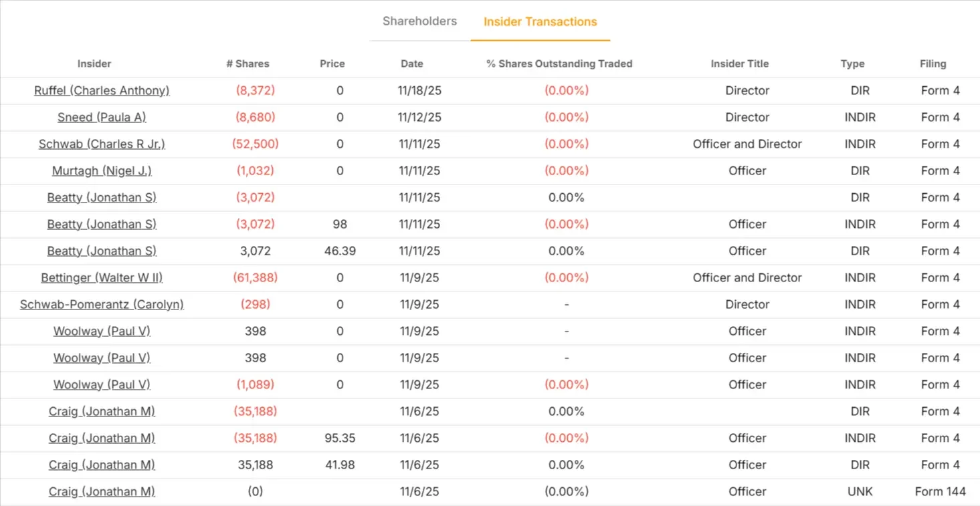This screenshot has width=980, height=506.
Task: Click the 11/18/25 date cell
Action: point(419,90)
